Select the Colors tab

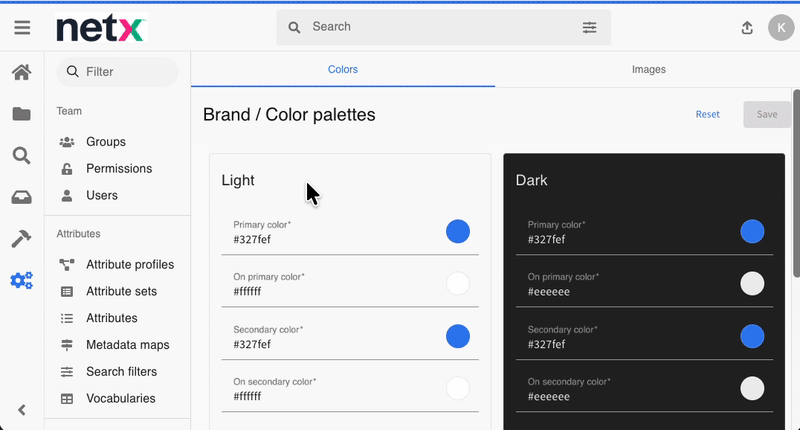342,70
